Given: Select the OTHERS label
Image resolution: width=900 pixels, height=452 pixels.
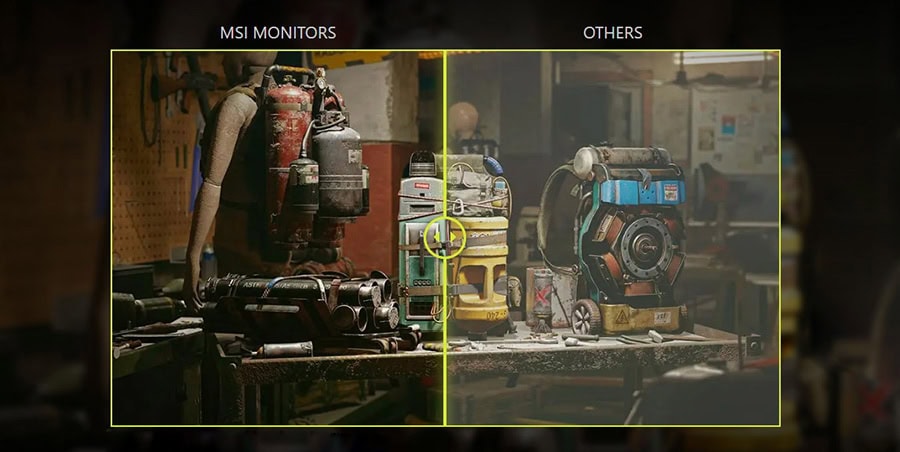Looking at the screenshot, I should pos(612,33).
